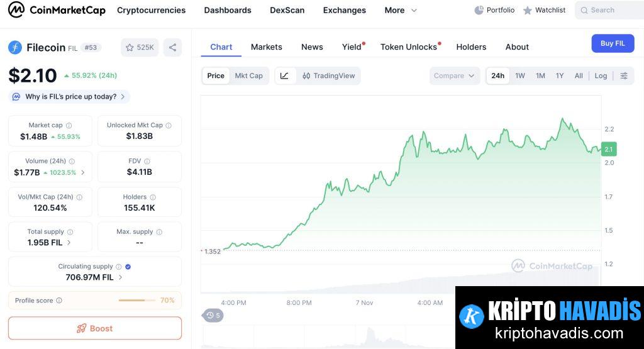The image size is (644, 349).
Task: Click the 55.92% (24h) change text
Action: tap(94, 75)
